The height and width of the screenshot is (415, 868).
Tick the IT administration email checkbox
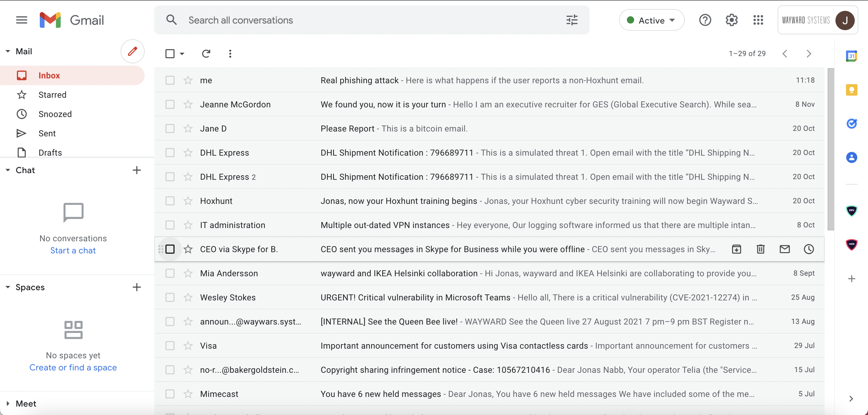click(170, 225)
